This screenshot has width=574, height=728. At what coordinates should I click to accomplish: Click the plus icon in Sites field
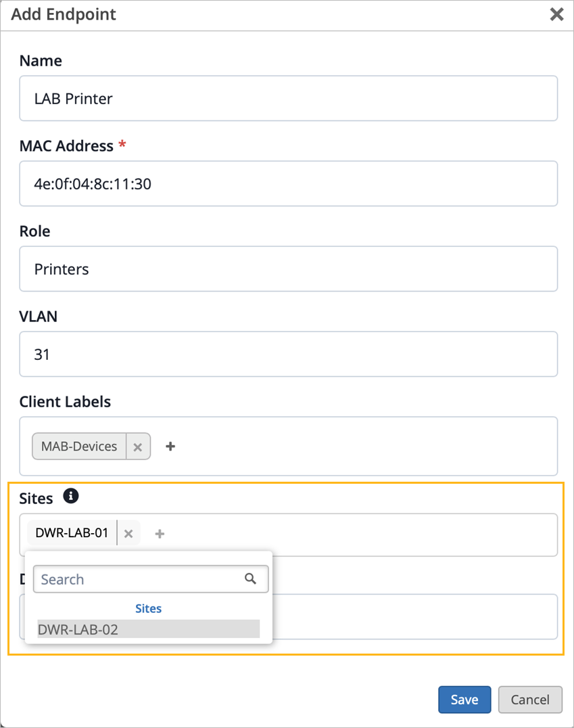tap(160, 533)
